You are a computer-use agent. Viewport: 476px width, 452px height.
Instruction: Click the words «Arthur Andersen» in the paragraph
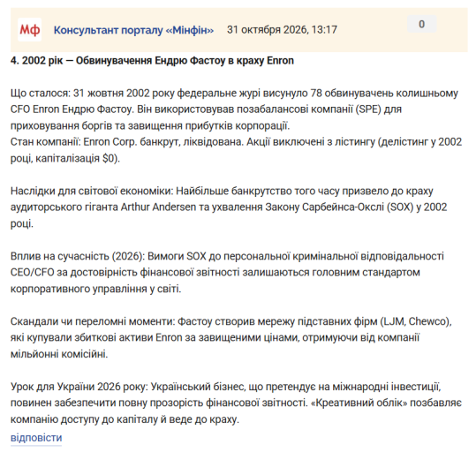(158, 207)
